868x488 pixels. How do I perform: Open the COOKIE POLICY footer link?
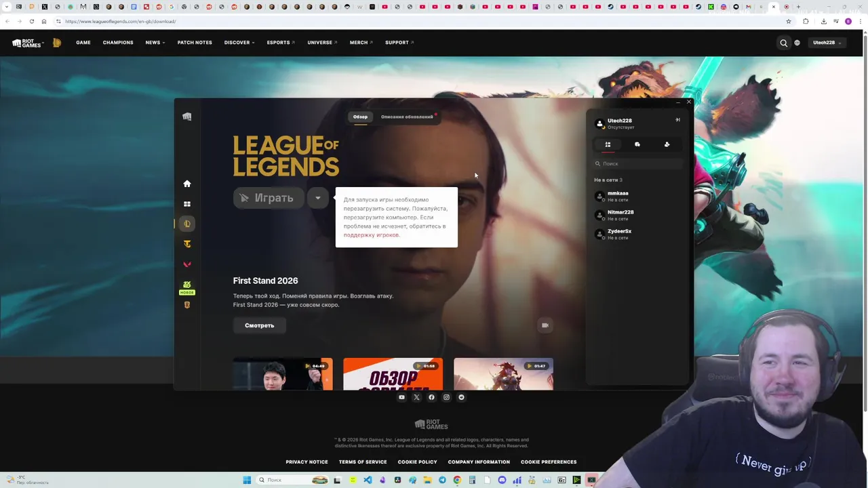417,462
